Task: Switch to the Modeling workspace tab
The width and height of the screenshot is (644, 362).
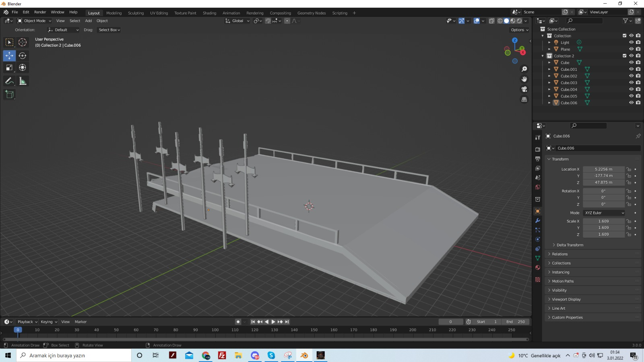Action: pyautogui.click(x=114, y=13)
